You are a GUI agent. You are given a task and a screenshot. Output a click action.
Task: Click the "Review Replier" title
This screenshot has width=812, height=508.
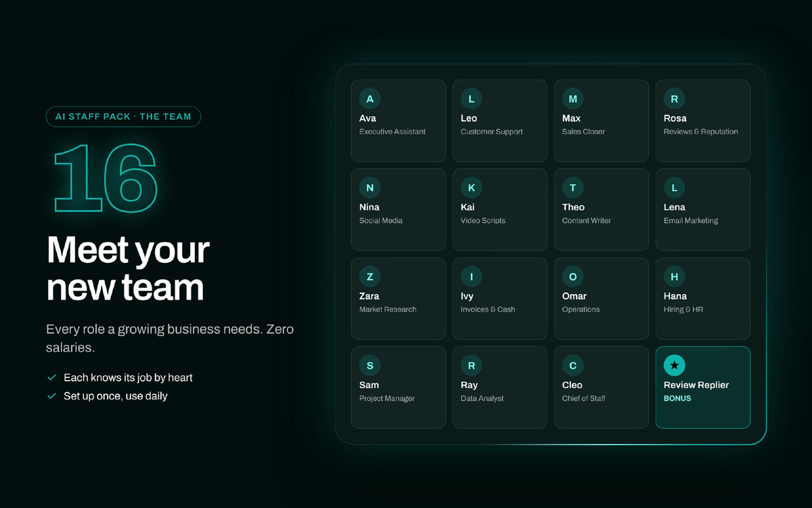click(x=696, y=385)
